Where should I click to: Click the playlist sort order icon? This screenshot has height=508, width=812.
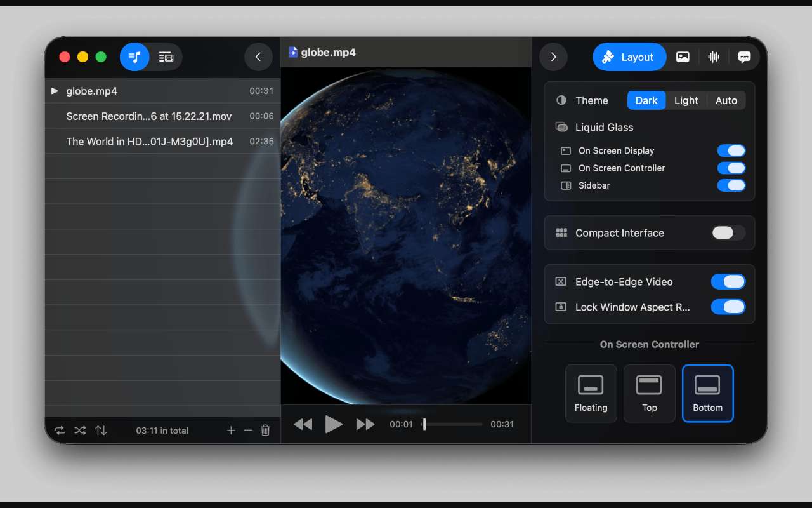point(101,431)
